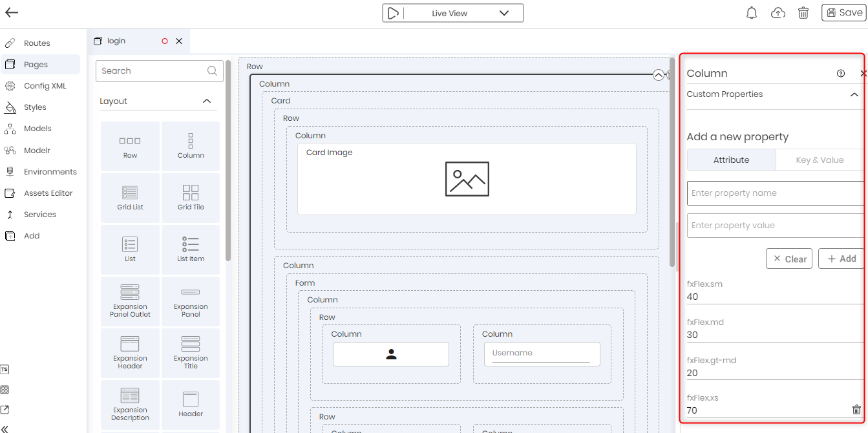Click the top toolbar trash icon

point(803,13)
